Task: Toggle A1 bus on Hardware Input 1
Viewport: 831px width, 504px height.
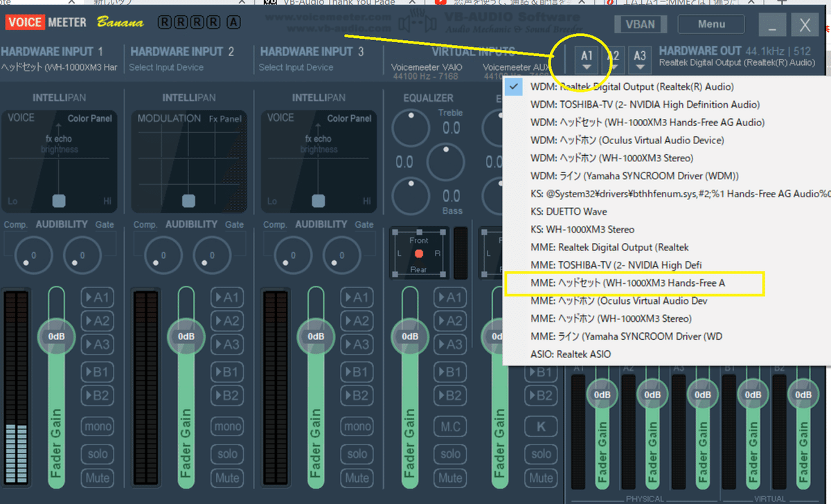Action: pyautogui.click(x=97, y=298)
